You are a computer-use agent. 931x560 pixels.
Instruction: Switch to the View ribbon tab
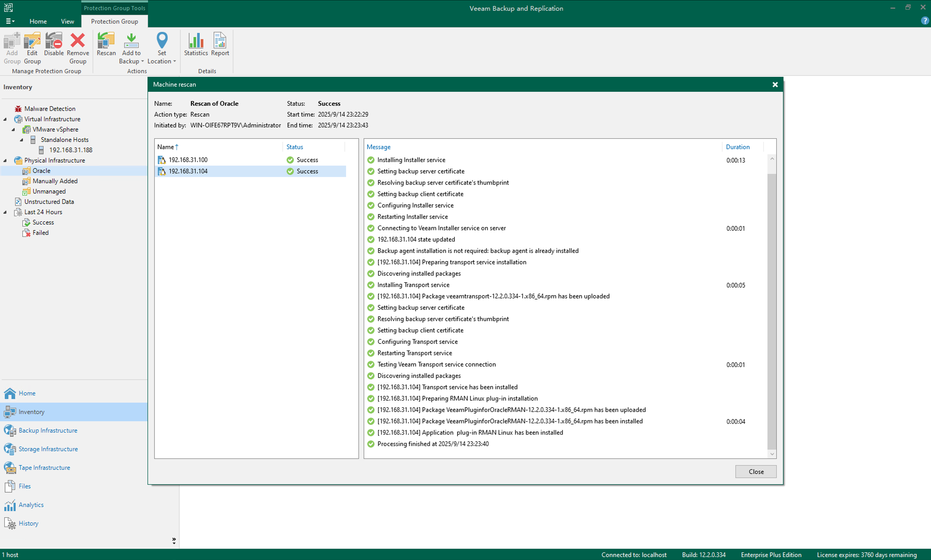point(67,21)
